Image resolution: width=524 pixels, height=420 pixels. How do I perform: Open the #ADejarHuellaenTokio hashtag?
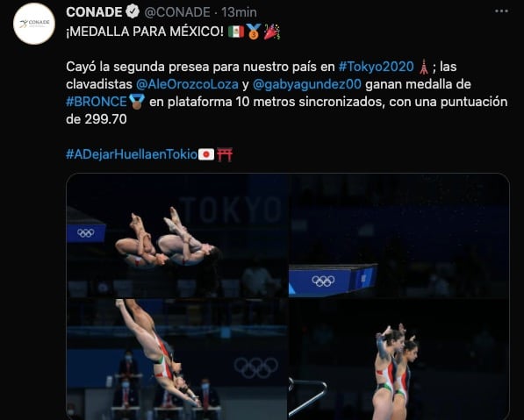pyautogui.click(x=132, y=154)
